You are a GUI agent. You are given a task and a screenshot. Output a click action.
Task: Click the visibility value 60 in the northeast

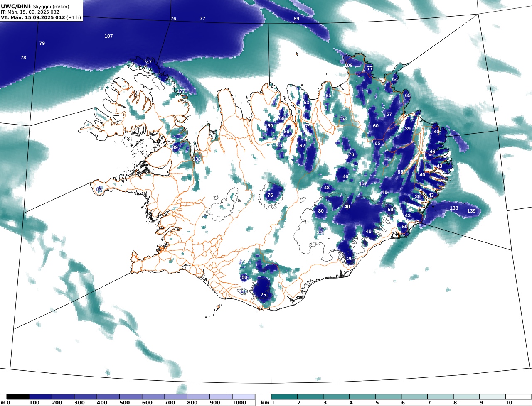(x=376, y=126)
